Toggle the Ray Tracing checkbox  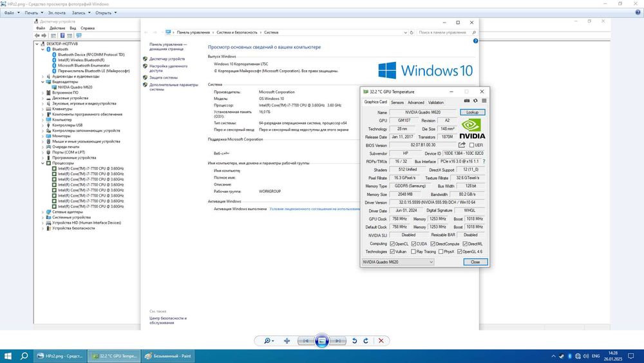(413, 251)
